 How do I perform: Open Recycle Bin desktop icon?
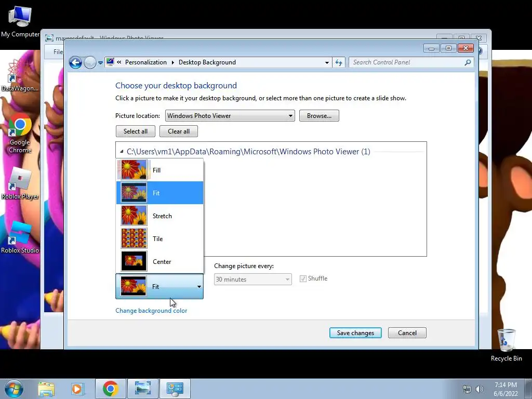tap(506, 344)
